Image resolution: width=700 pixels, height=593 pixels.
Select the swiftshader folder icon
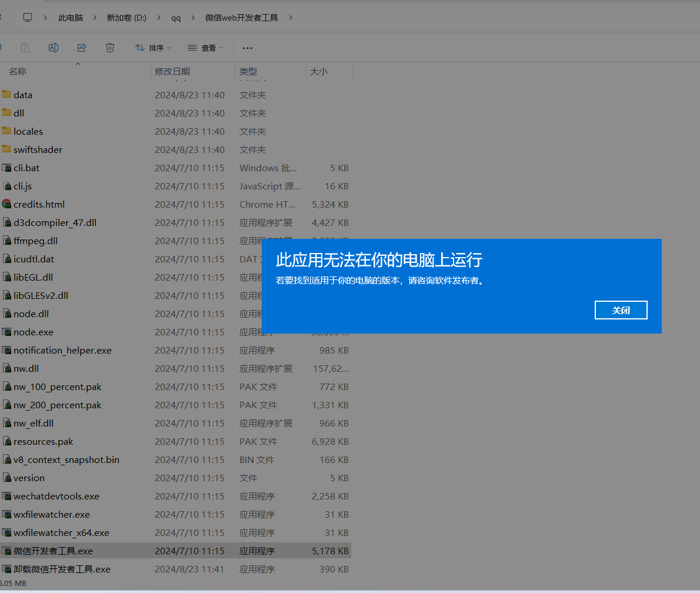pos(6,149)
